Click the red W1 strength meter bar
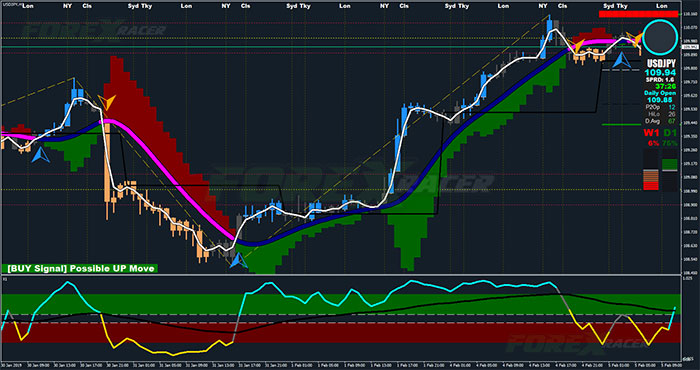The image size is (700, 370). (651, 179)
